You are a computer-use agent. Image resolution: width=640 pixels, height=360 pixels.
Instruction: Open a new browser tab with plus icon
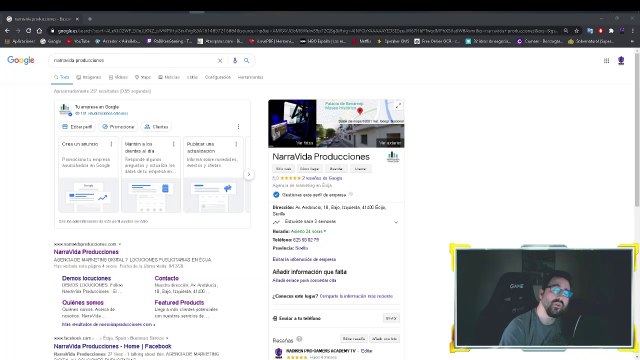point(90,19)
